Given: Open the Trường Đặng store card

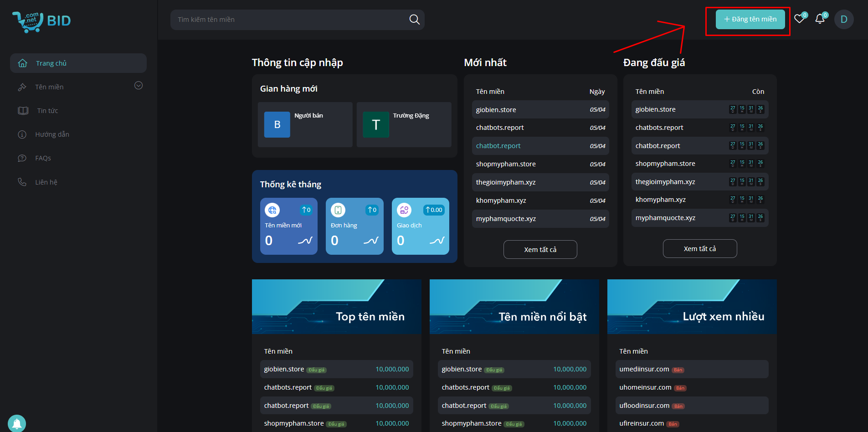Looking at the screenshot, I should click(404, 124).
